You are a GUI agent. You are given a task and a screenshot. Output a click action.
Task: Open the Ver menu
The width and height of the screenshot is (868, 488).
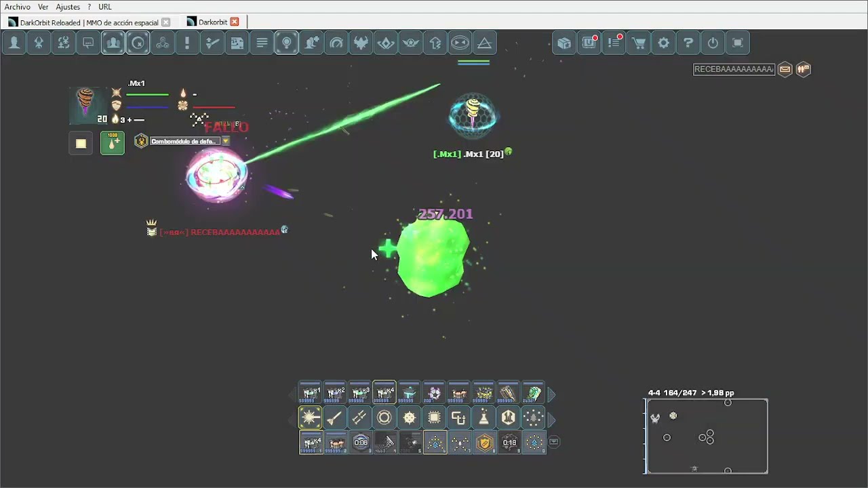[43, 7]
